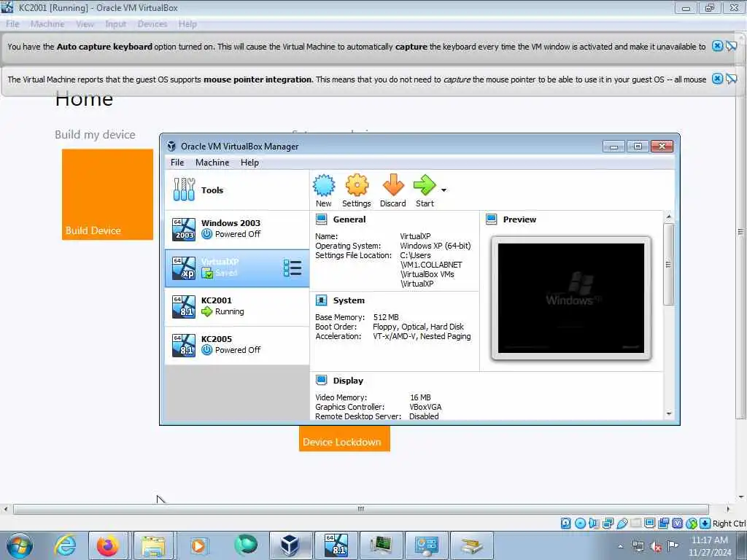Image resolution: width=747 pixels, height=560 pixels.
Task: Select the Windows 2003 virtual machine
Action: click(237, 228)
